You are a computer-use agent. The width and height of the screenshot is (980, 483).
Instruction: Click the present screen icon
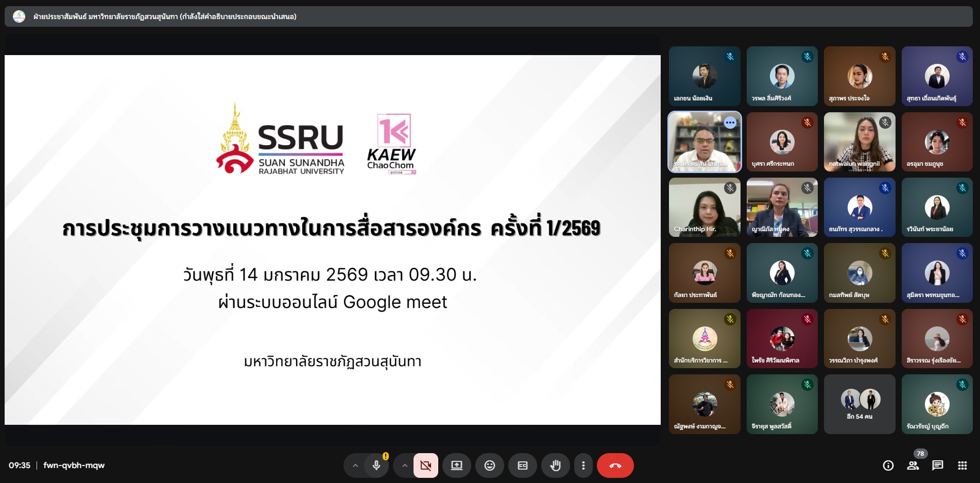(x=457, y=465)
